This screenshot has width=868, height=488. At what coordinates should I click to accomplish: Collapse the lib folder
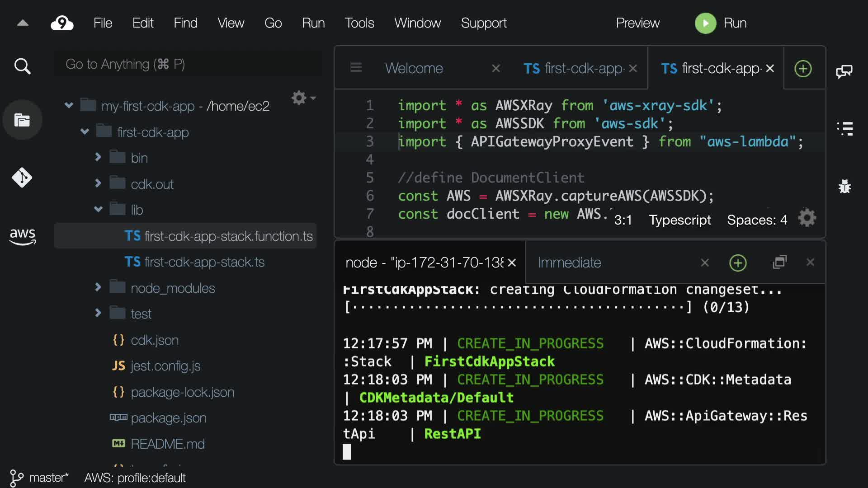(98, 209)
